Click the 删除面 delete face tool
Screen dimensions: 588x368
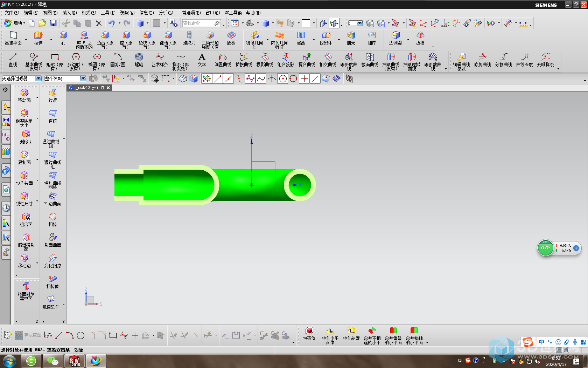pyautogui.click(x=26, y=137)
